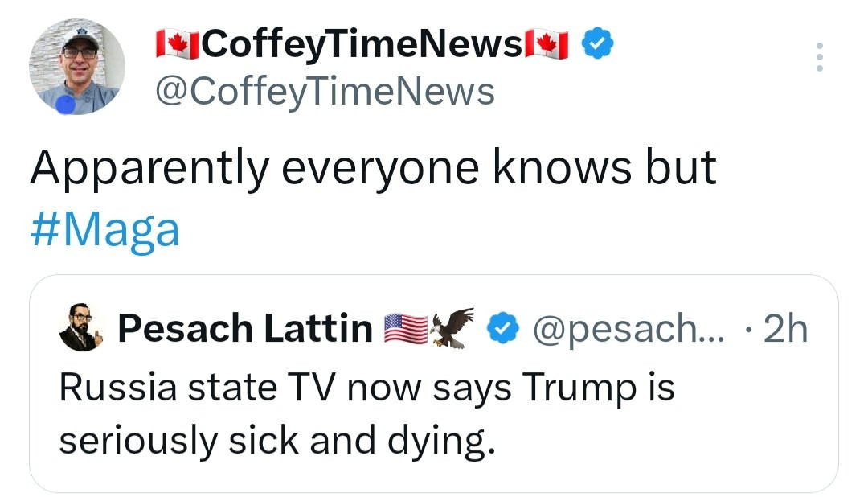Click the eagle emoji beside Pesach Lattin

point(452,327)
